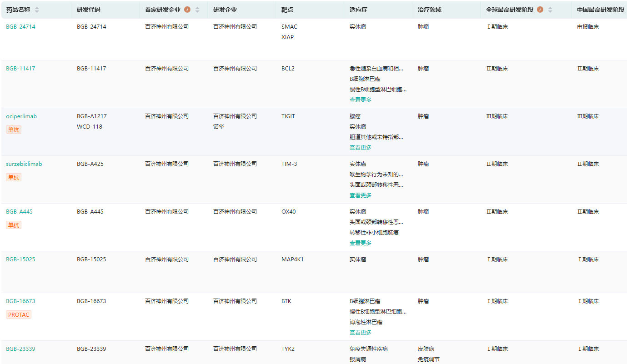Viewport: 627px width, 364px height.
Task: Select the SMAC target cell
Action: [x=289, y=27]
